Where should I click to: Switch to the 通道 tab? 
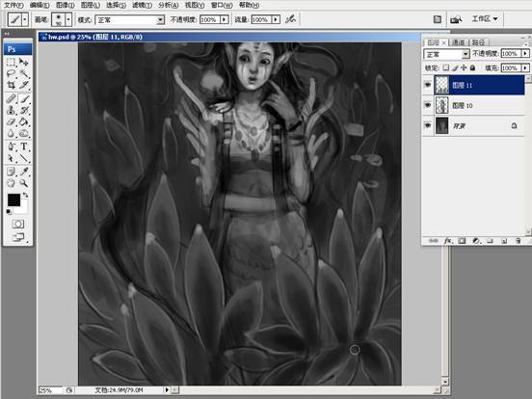pos(458,42)
